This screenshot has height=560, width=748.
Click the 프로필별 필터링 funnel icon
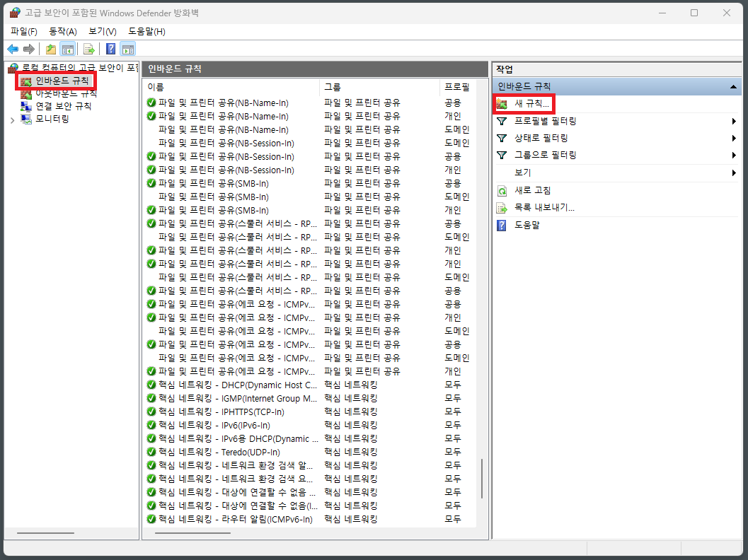(502, 121)
